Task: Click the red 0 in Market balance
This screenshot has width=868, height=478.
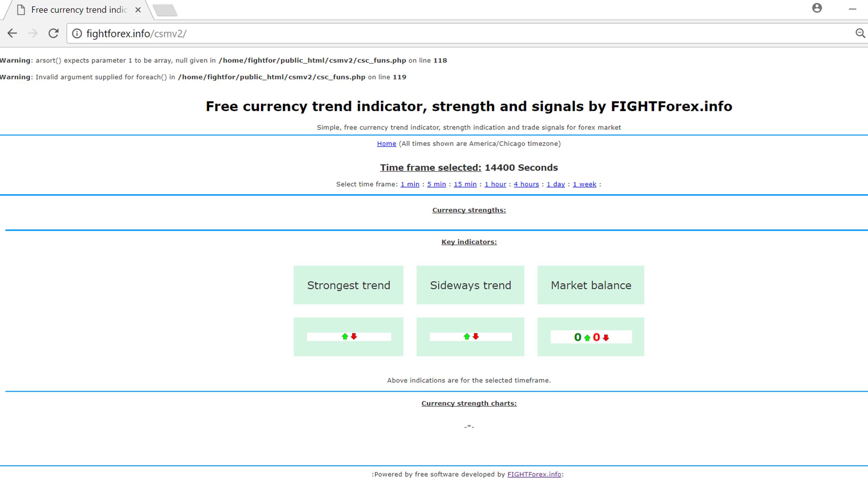Action: (596, 337)
